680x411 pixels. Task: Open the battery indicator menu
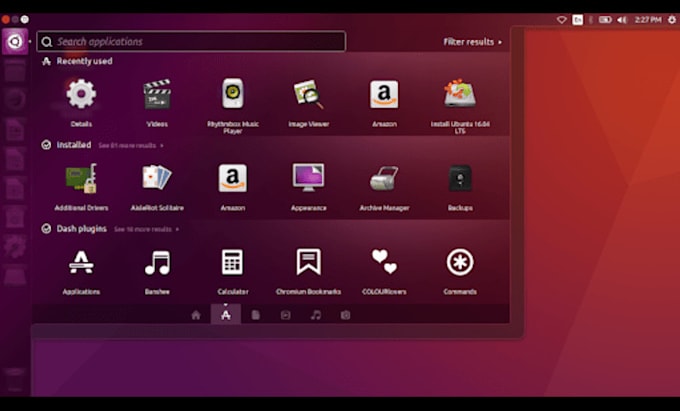(605, 20)
